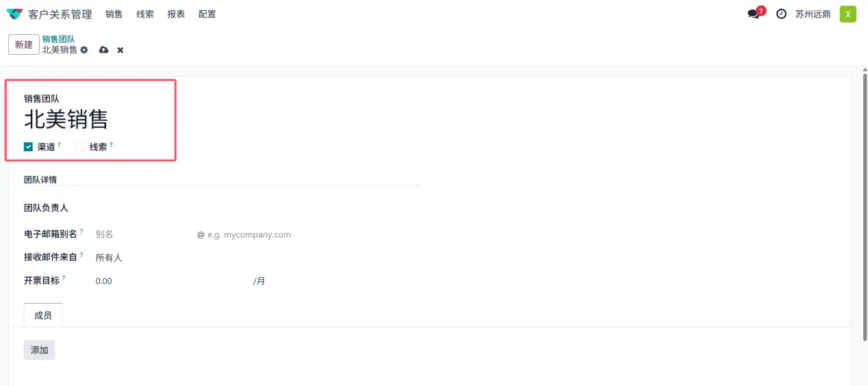Enable the 线索 checkbox
Viewport: 868px width, 386px height.
[x=80, y=146]
